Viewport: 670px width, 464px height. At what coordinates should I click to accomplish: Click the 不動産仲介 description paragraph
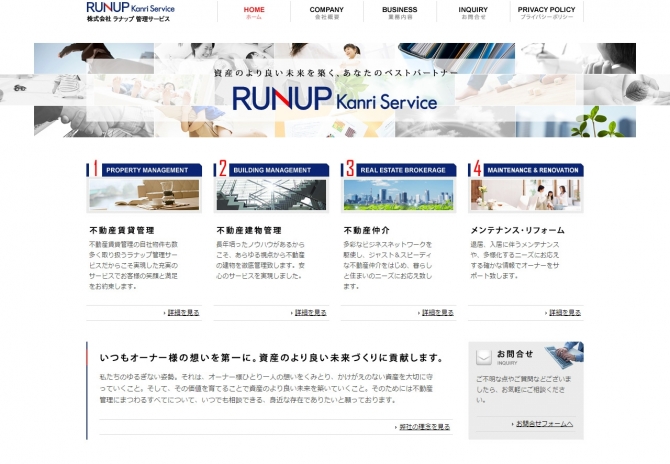point(388,265)
